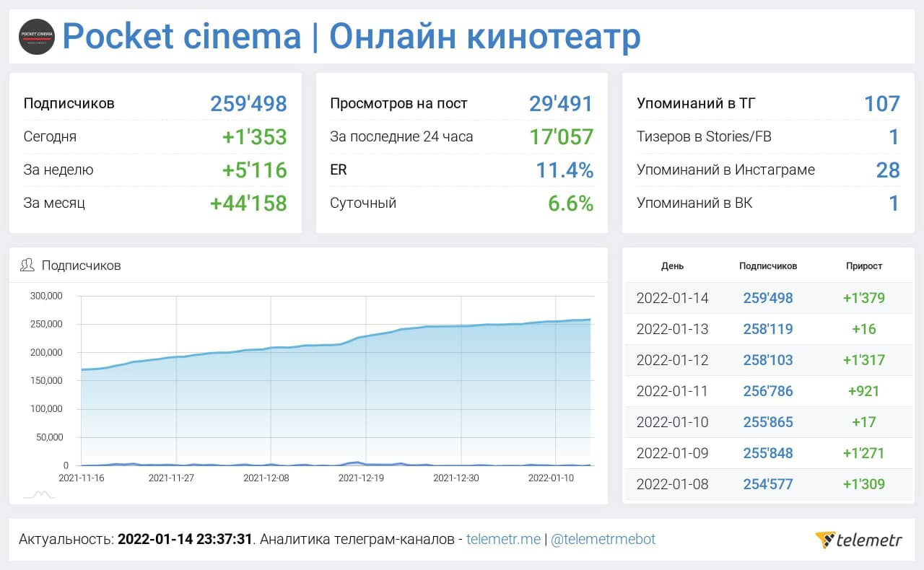This screenshot has height=570, width=924.
Task: Click the growth value +921
Action: (864, 391)
